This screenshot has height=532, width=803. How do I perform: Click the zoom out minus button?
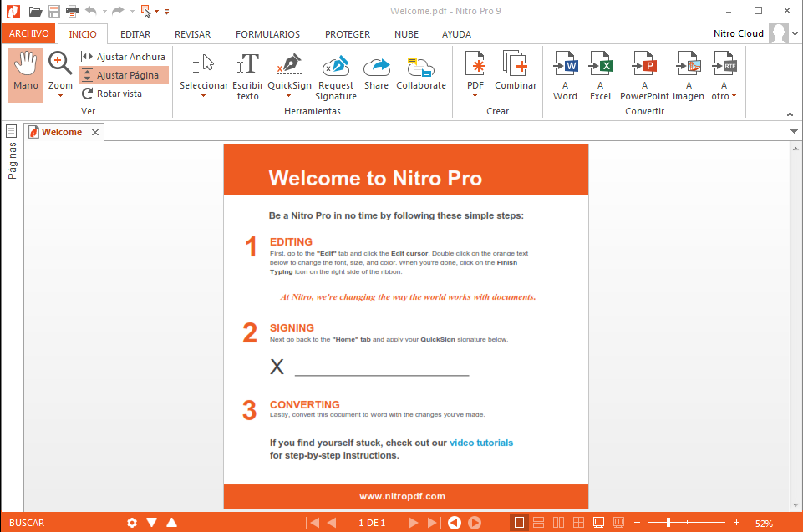pyautogui.click(x=637, y=522)
